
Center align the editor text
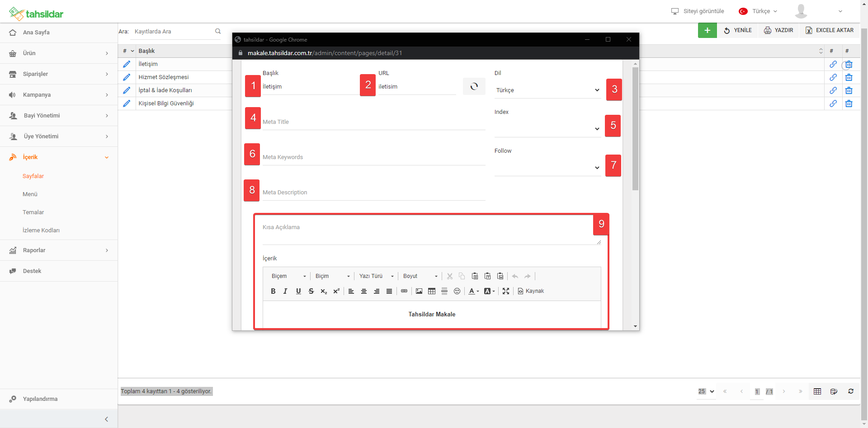tap(364, 291)
